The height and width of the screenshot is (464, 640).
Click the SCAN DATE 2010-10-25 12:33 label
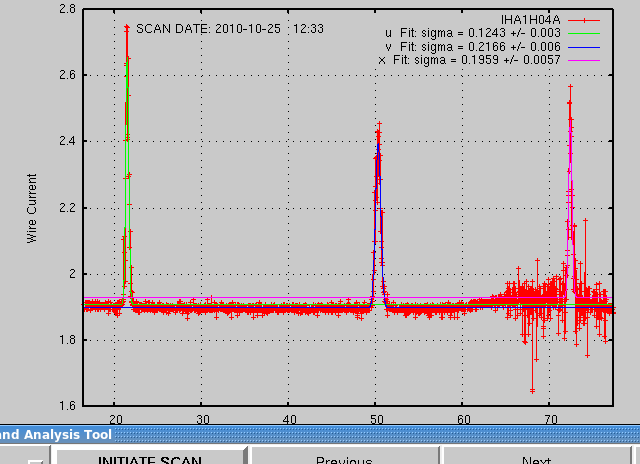pyautogui.click(x=230, y=29)
